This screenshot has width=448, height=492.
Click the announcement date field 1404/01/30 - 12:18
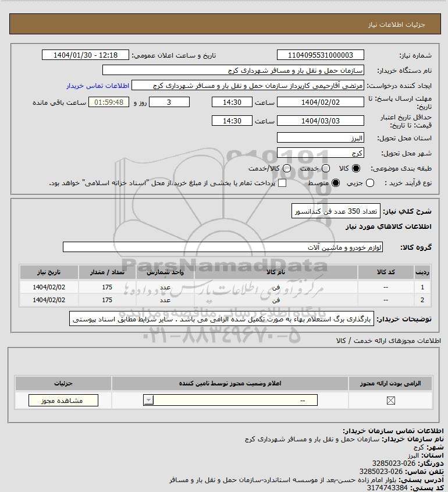(x=86, y=55)
